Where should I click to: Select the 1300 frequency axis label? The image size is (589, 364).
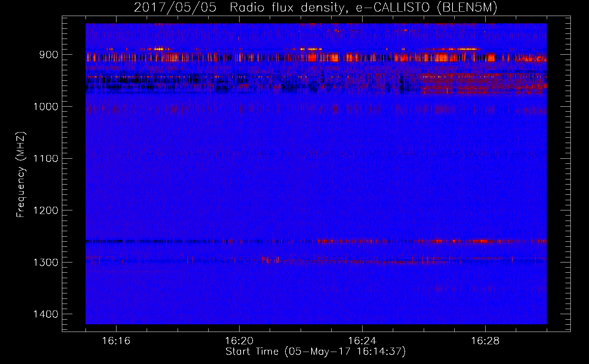coord(46,262)
